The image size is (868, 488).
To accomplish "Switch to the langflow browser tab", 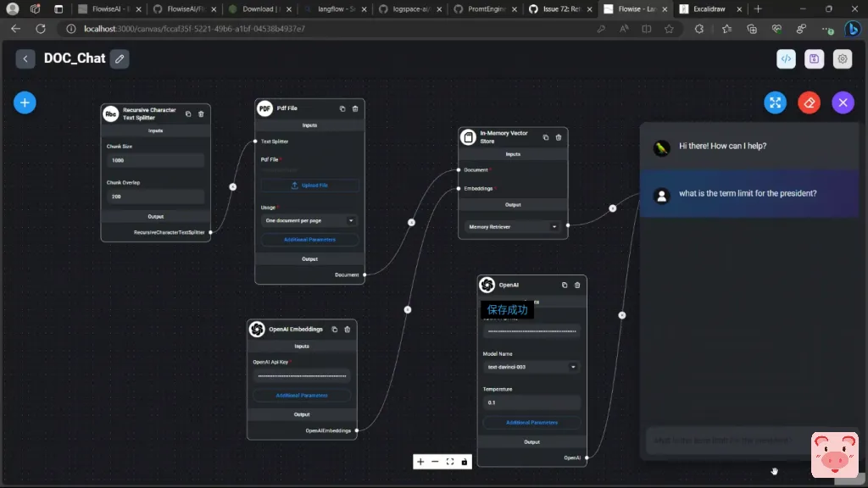I will click(x=336, y=8).
